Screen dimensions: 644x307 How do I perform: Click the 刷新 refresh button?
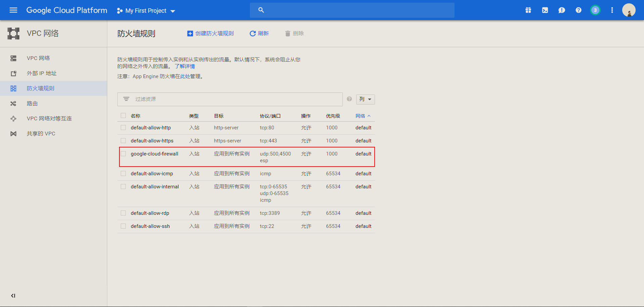tap(259, 34)
